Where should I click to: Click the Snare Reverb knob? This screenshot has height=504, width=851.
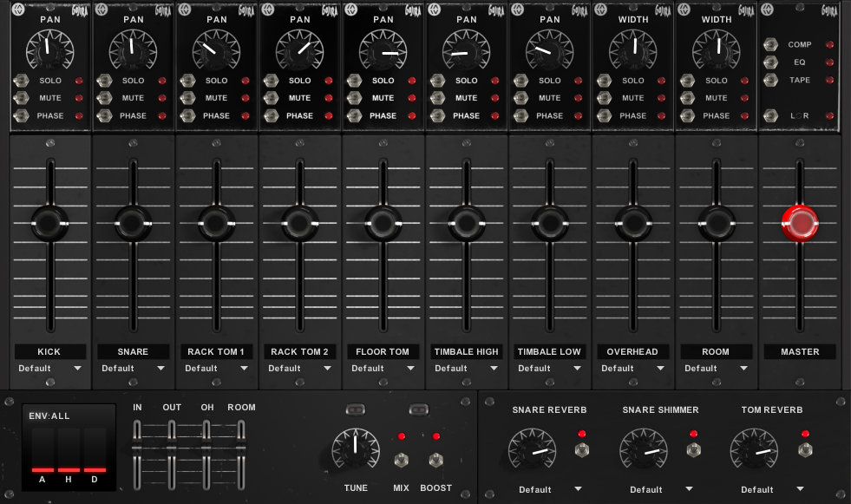(x=532, y=450)
